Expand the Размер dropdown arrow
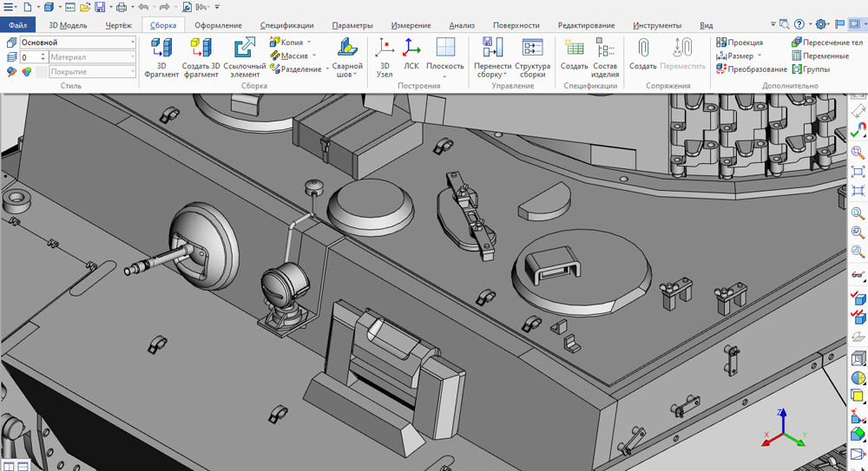The height and width of the screenshot is (471, 868). pyautogui.click(x=759, y=56)
